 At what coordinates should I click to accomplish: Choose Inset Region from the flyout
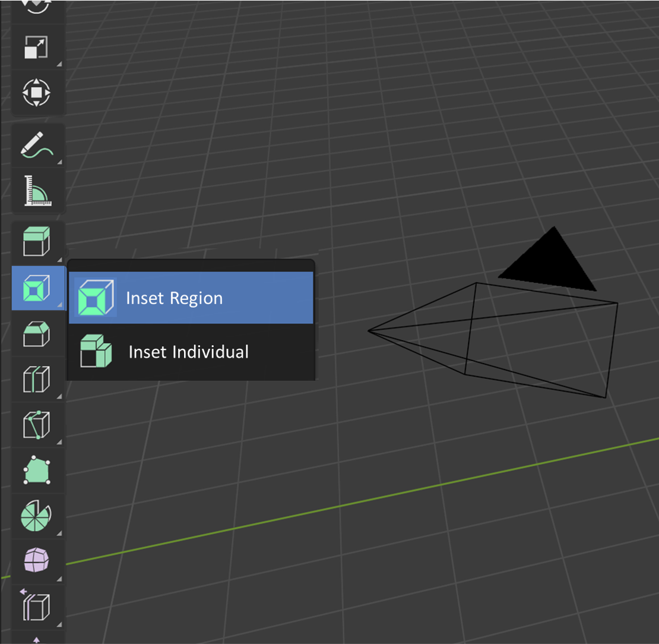click(191, 298)
